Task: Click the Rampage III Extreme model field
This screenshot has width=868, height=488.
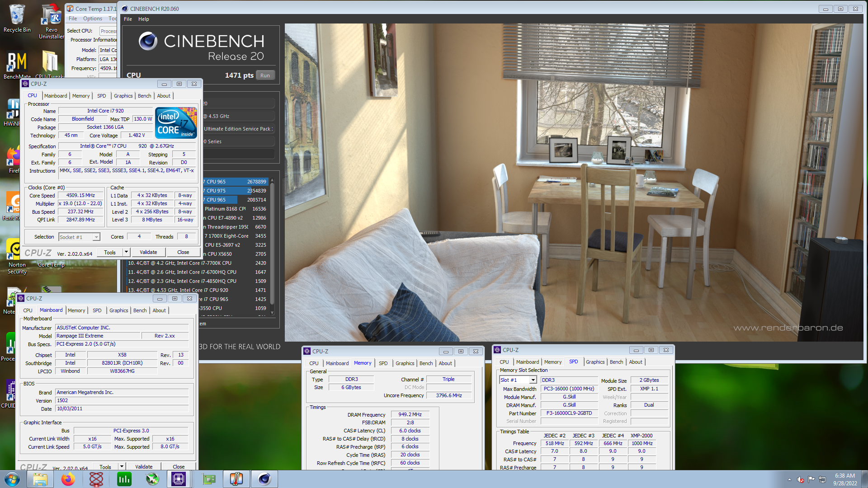Action: (97, 336)
